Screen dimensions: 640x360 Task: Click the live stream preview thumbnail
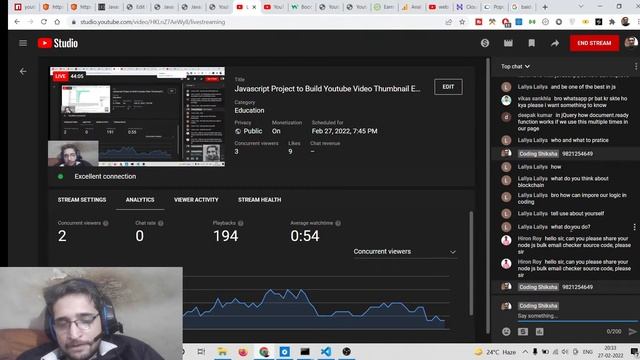pos(137,117)
